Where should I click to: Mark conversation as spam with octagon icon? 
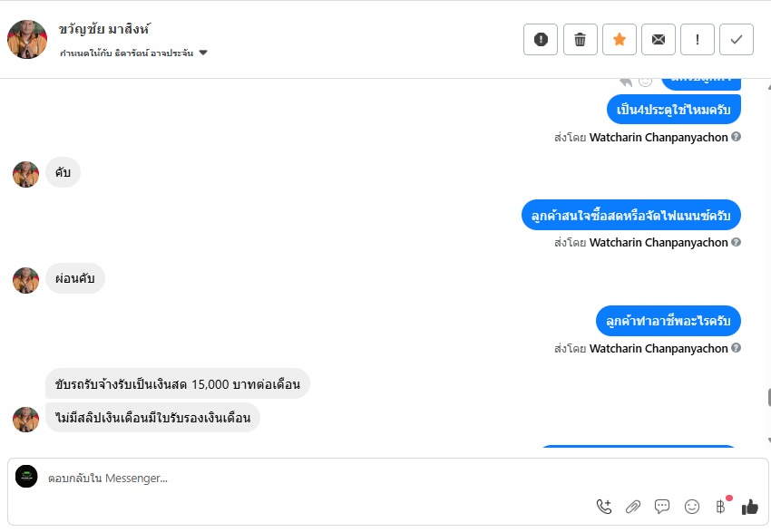point(541,39)
